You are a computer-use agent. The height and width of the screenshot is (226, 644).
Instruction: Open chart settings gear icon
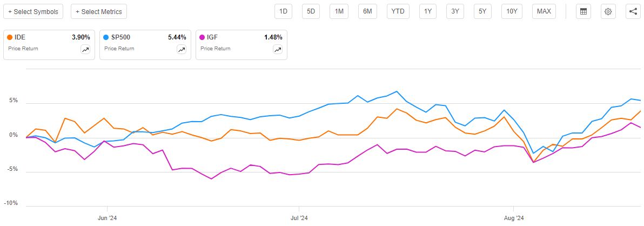click(608, 11)
